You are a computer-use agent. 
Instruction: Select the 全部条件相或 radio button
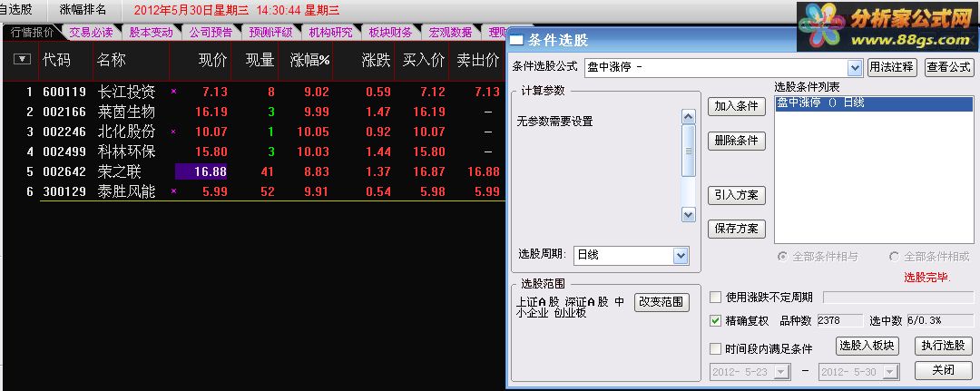coord(894,257)
